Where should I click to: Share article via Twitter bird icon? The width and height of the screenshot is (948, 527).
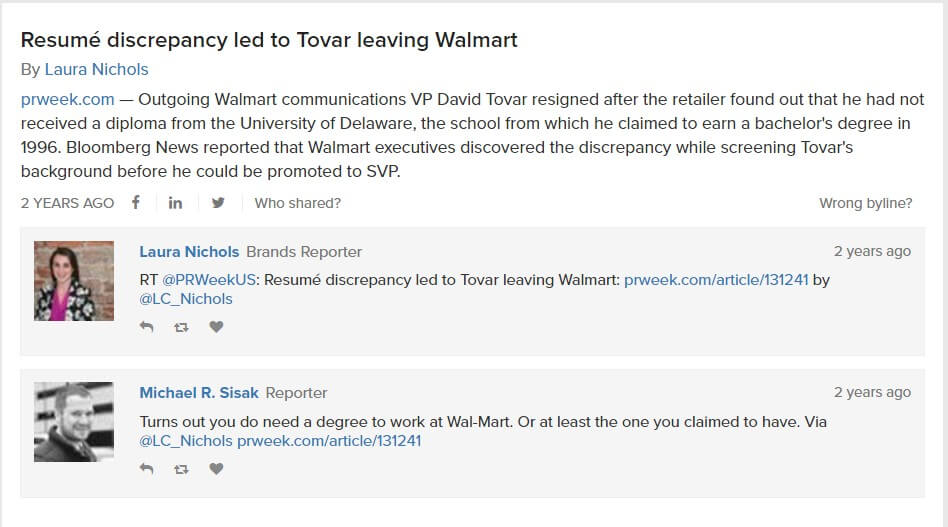(218, 203)
